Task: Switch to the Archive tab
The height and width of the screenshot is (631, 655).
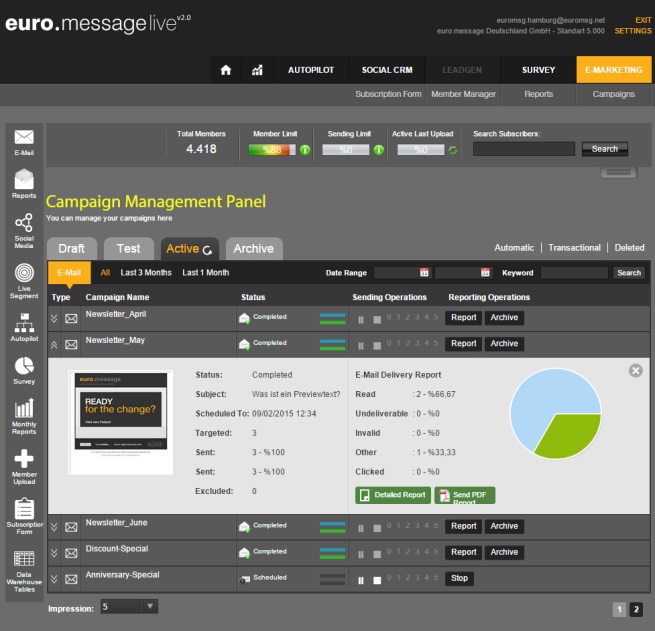Action: coord(253,249)
